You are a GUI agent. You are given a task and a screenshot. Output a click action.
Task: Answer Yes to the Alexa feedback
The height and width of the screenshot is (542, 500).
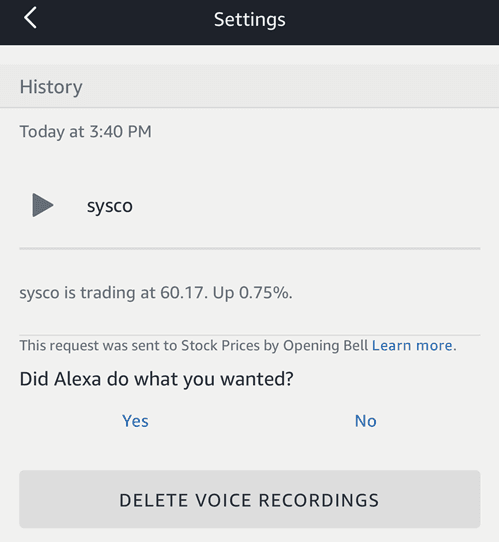point(135,421)
